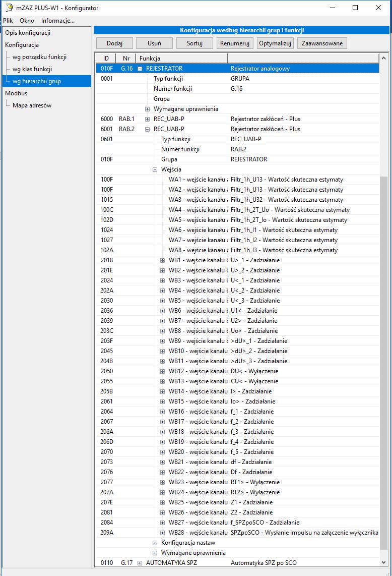Expand Konfiguracja nastaw node
Screen dimensions: 392x576
pyautogui.click(x=155, y=543)
